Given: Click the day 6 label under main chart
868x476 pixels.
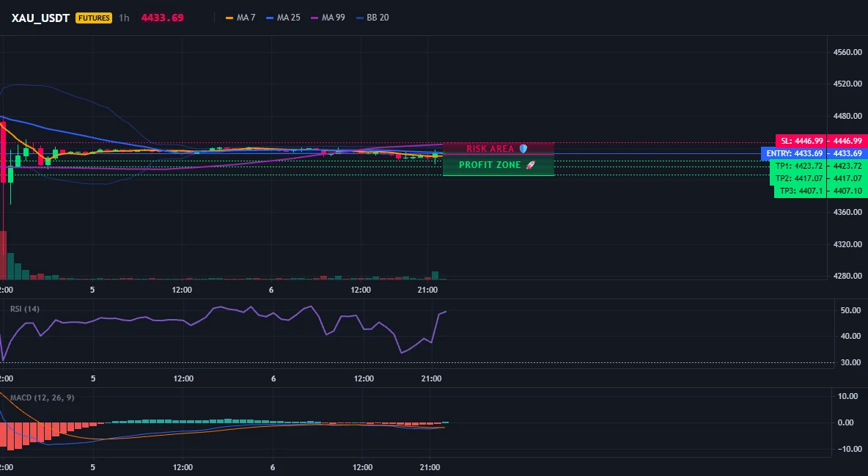Looking at the screenshot, I should (271, 290).
